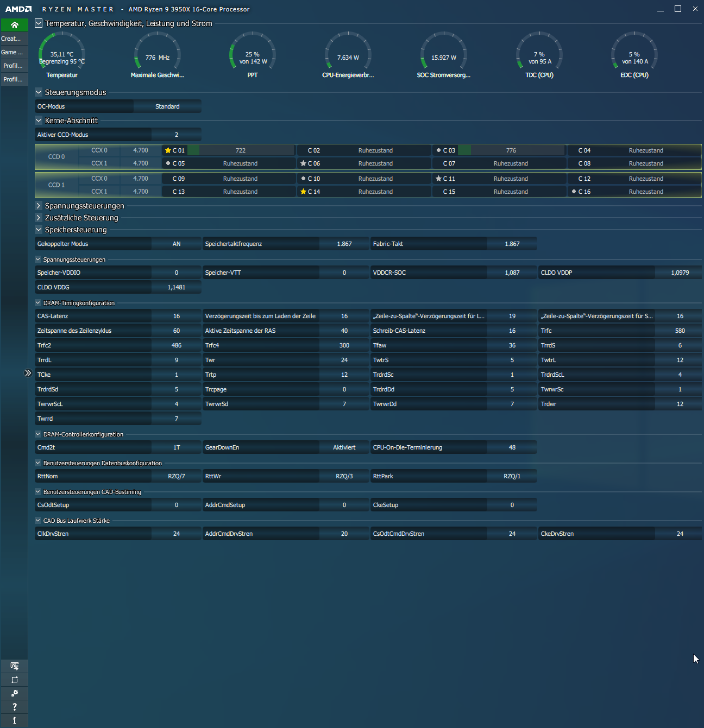The height and width of the screenshot is (728, 704).
Task: Collapse the Kerne-Abschnitt section
Action: click(x=39, y=121)
